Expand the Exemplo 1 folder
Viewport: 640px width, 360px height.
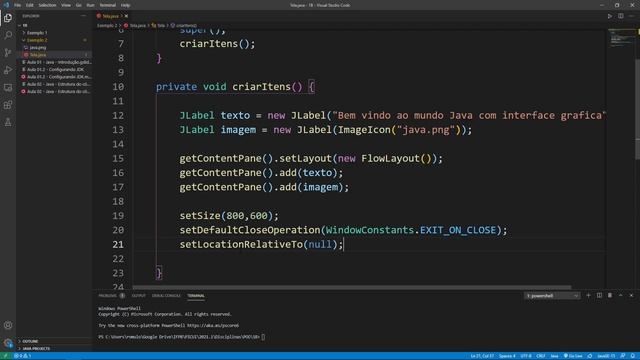click(x=37, y=33)
